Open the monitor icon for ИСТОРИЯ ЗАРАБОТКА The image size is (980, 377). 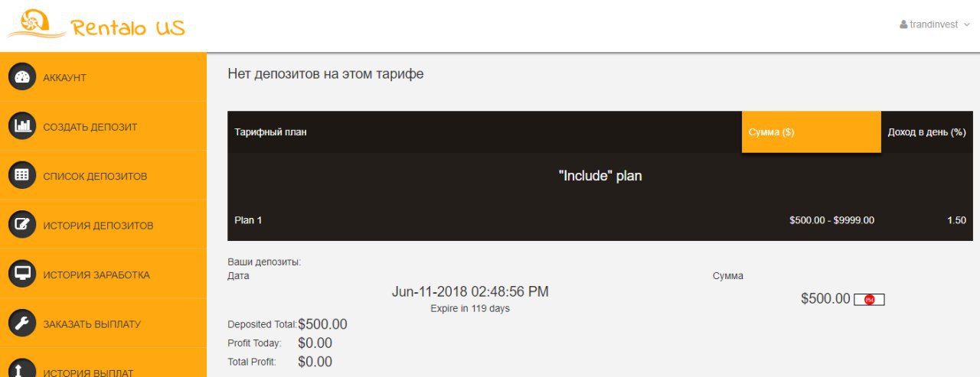tap(21, 274)
